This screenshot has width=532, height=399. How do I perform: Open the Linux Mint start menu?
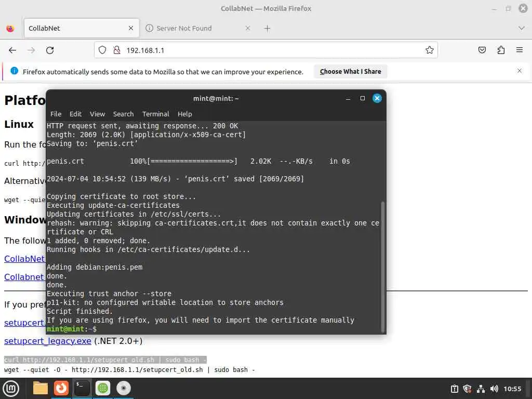[11, 389]
